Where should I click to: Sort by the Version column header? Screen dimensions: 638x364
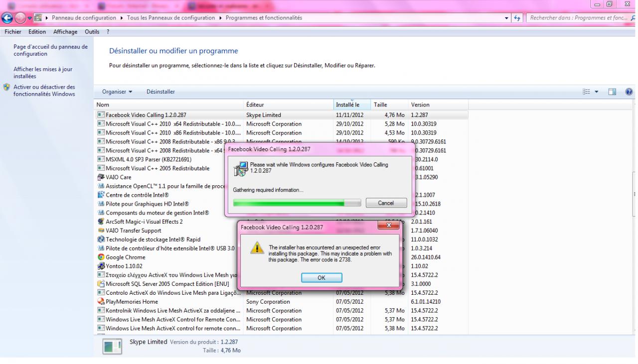coord(438,105)
